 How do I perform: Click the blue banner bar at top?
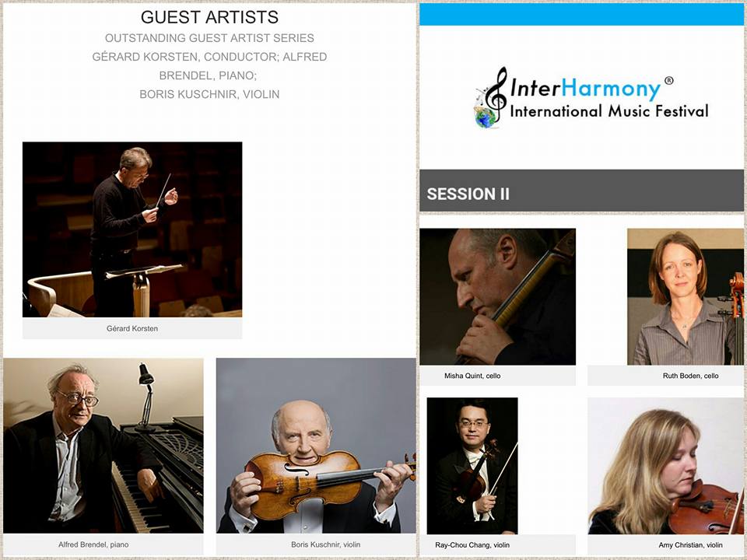click(582, 14)
